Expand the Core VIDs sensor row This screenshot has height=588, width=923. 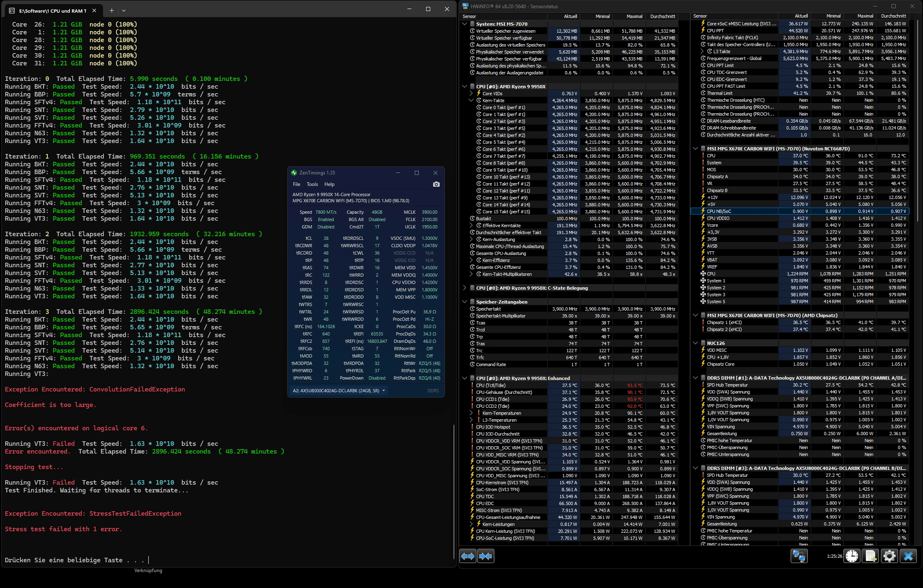[x=471, y=94]
